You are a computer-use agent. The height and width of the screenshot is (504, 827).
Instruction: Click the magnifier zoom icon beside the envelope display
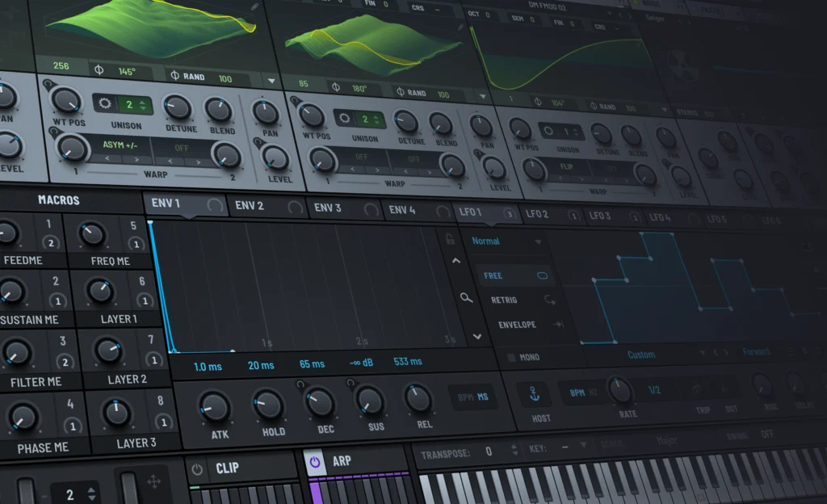pyautogui.click(x=466, y=298)
